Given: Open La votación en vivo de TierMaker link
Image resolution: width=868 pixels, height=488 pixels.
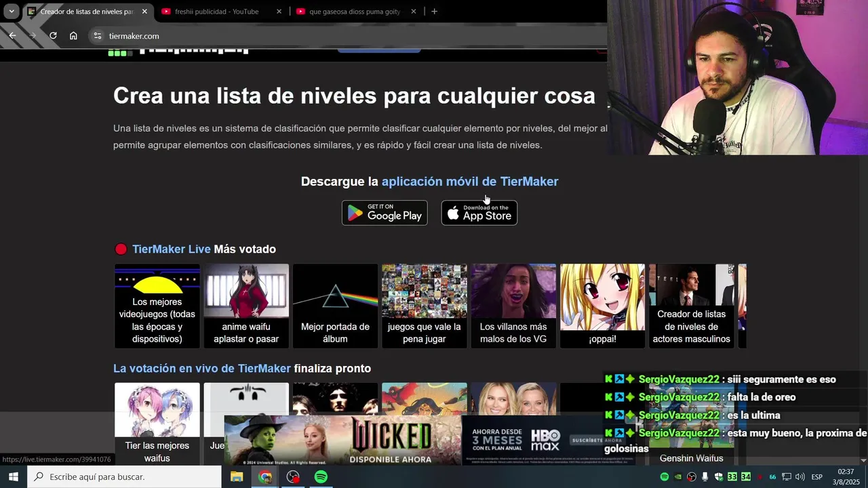Looking at the screenshot, I should point(202,369).
